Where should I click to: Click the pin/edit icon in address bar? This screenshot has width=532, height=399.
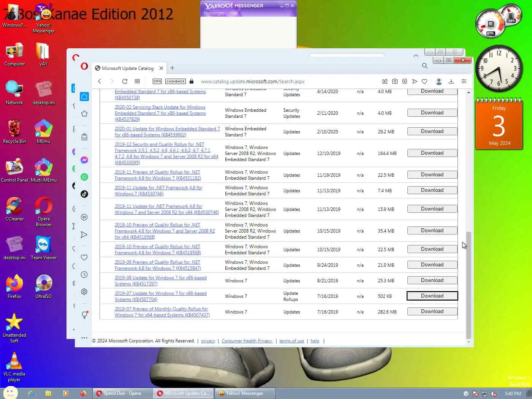coord(385,81)
